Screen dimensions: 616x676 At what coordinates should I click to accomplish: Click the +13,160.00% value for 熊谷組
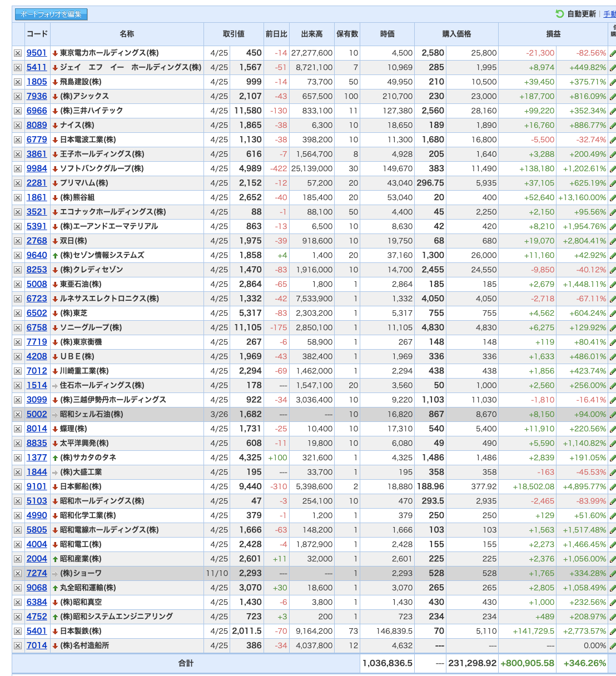coord(582,197)
